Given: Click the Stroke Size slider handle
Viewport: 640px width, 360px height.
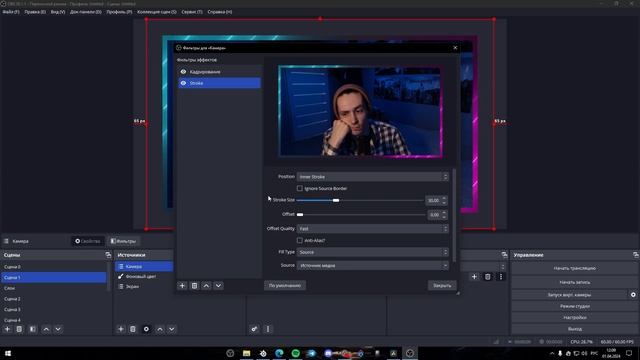Looking at the screenshot, I should point(336,200).
